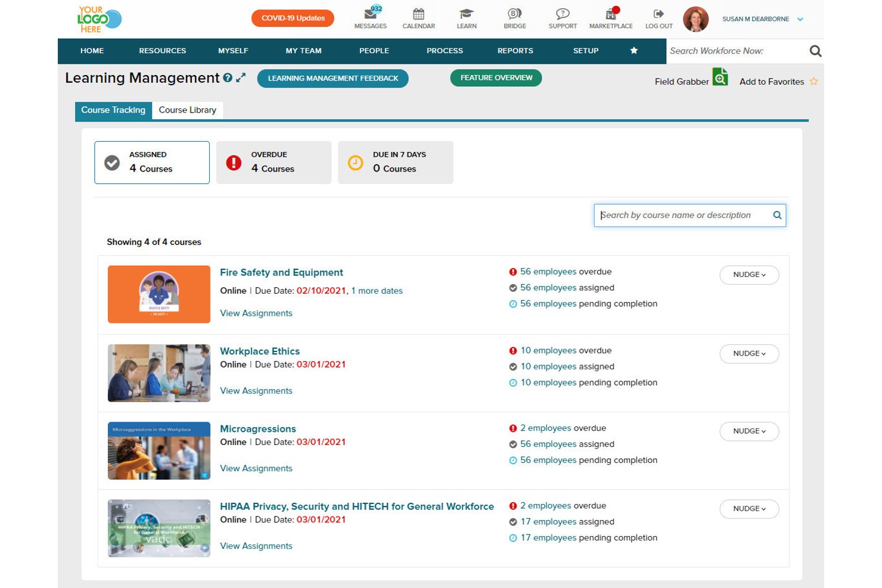Open the Learn graduation cap icon
This screenshot has width=882, height=588.
pyautogui.click(x=467, y=14)
